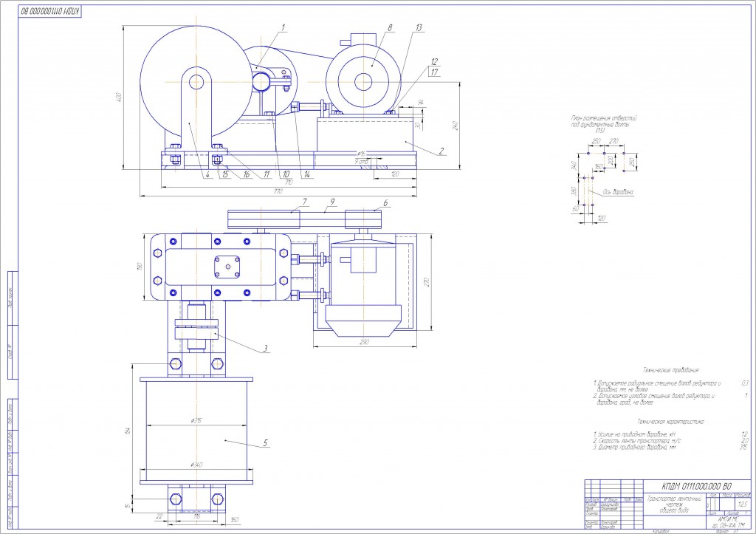Image resolution: width=756 pixels, height=534 pixels.
Task: Click the 1:2,5 scale value in title block
Action: pyautogui.click(x=743, y=504)
